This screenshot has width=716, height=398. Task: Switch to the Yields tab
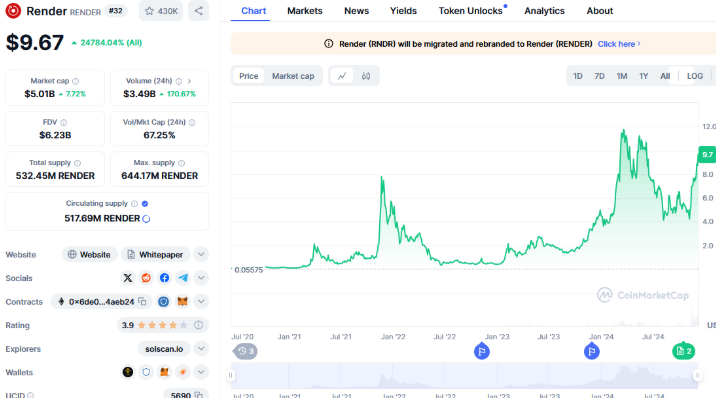coord(403,11)
